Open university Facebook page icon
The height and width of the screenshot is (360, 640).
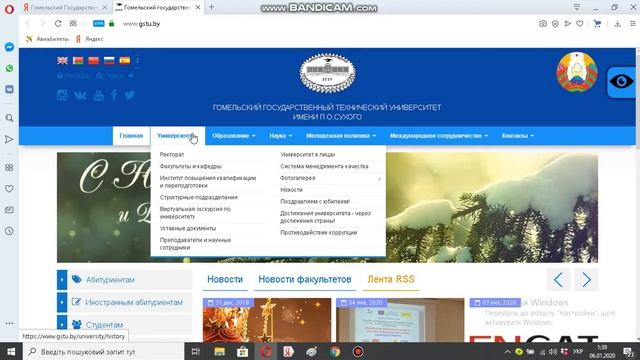[114, 95]
